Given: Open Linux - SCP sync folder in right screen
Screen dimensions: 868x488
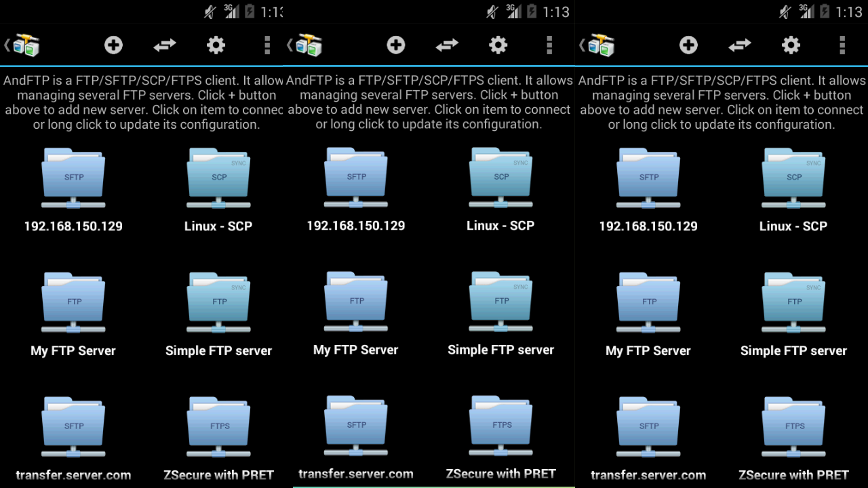Looking at the screenshot, I should coord(793,178).
